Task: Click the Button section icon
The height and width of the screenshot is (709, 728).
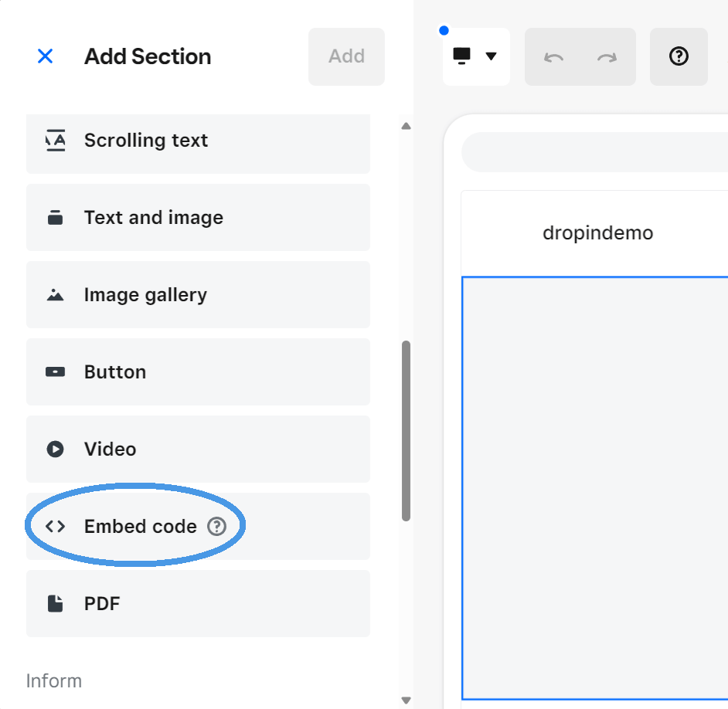Action: (55, 371)
